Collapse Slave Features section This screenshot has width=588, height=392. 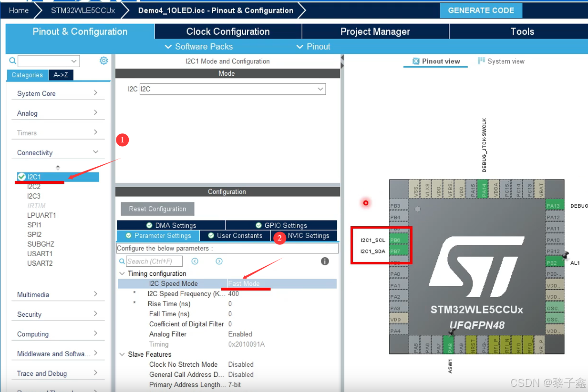123,354
